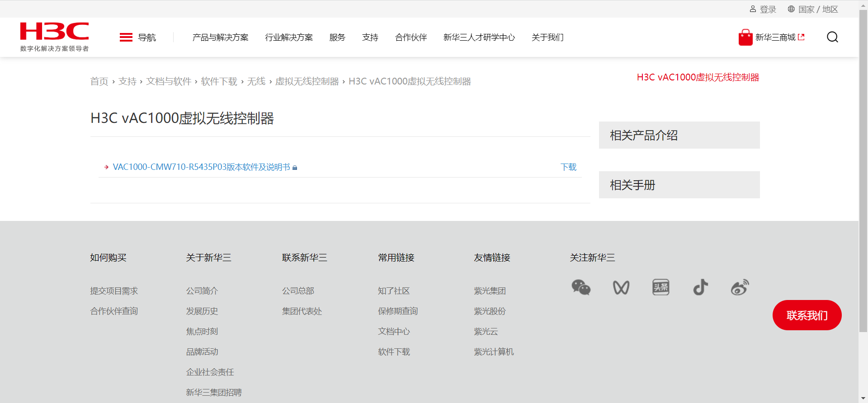The image size is (868, 403).
Task: Click the page heading H3C vAC1000虚拟无线控制器
Action: (182, 118)
